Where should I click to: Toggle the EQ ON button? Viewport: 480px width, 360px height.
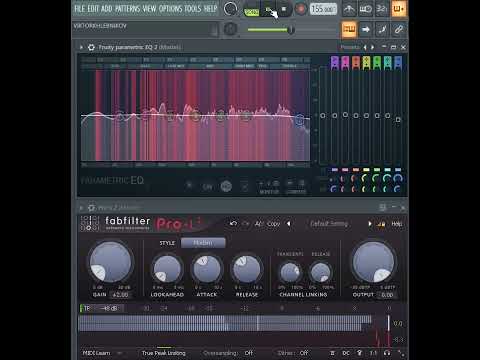coord(207,187)
